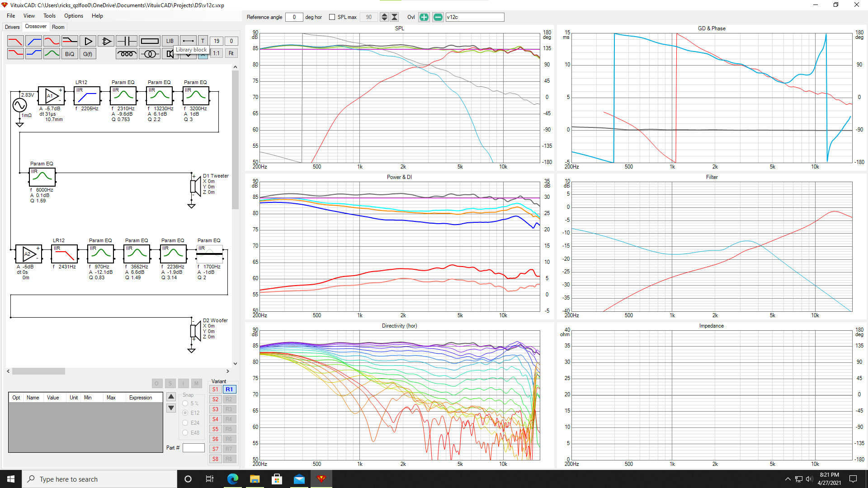
Task: Select the blue high-pass filter block tool
Action: coord(33,41)
